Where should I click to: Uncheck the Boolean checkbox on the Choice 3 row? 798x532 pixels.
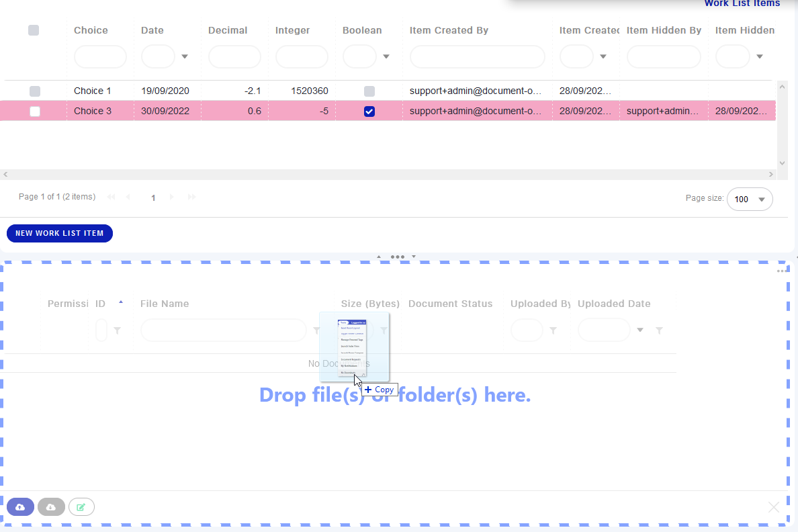click(x=369, y=111)
